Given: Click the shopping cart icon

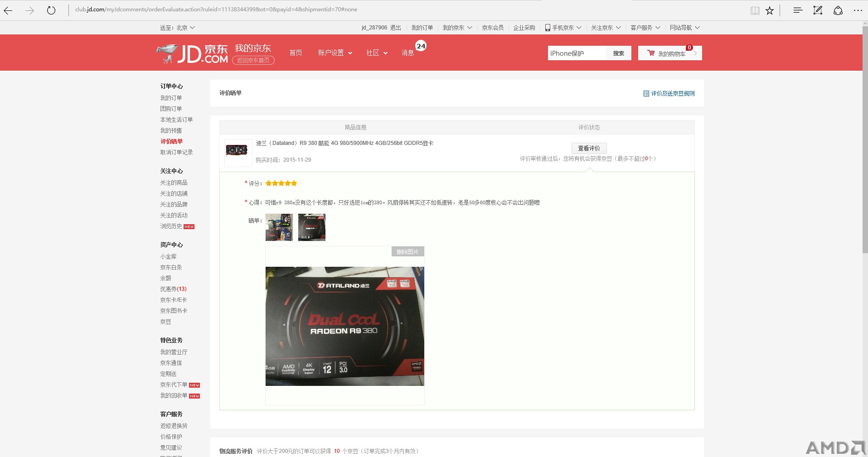Looking at the screenshot, I should pos(651,53).
